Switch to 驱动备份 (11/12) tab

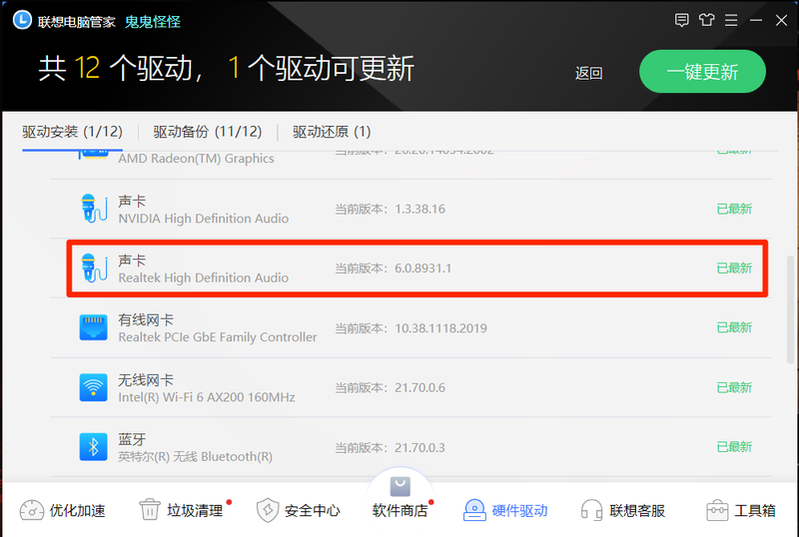point(207,132)
